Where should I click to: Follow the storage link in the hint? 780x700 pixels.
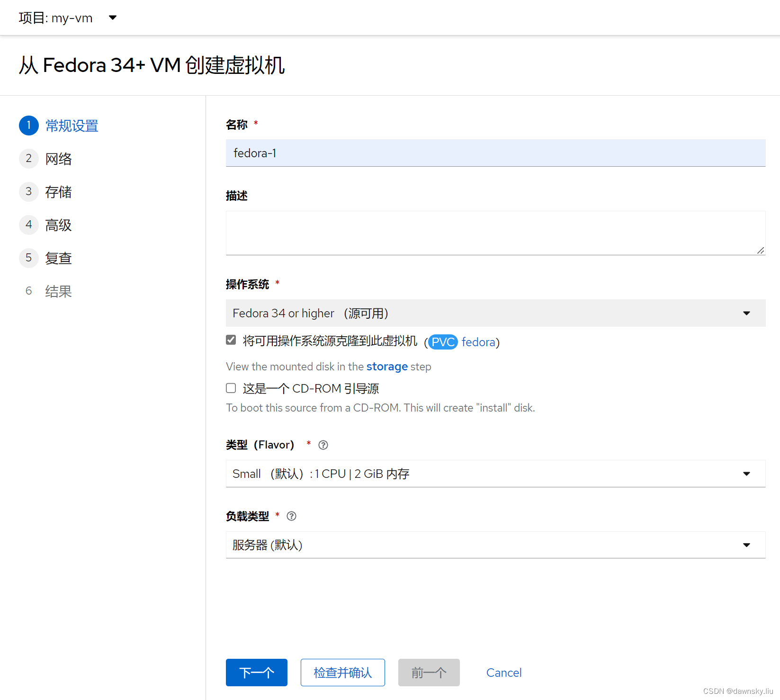[387, 366]
